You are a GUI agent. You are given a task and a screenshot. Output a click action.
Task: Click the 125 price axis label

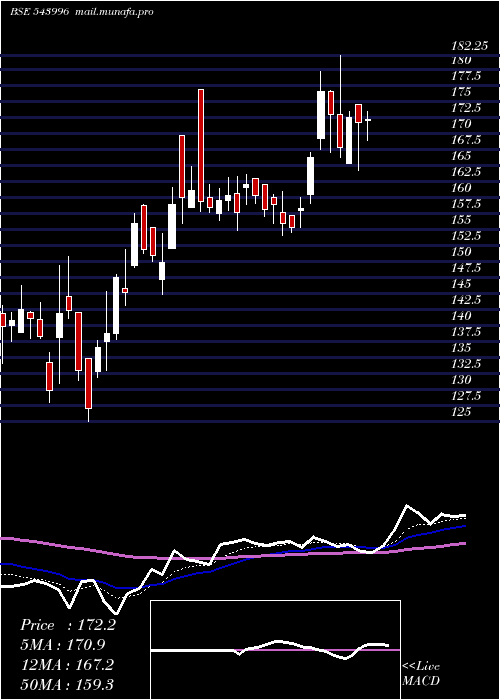click(x=461, y=412)
